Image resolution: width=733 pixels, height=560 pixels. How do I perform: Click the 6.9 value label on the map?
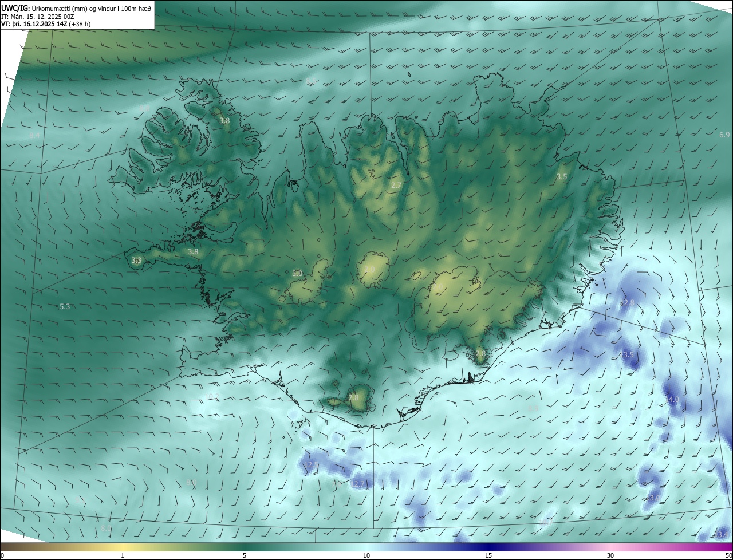click(x=724, y=135)
